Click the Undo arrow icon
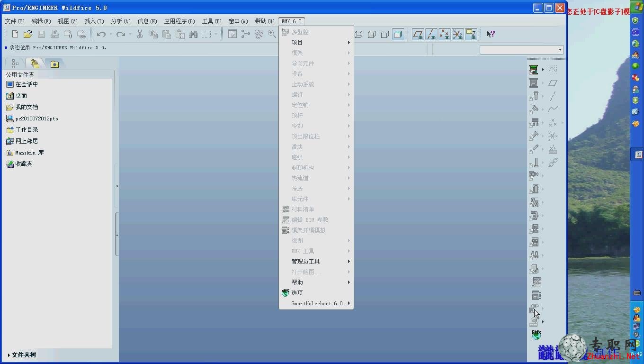The height and width of the screenshot is (364, 644). point(101,34)
